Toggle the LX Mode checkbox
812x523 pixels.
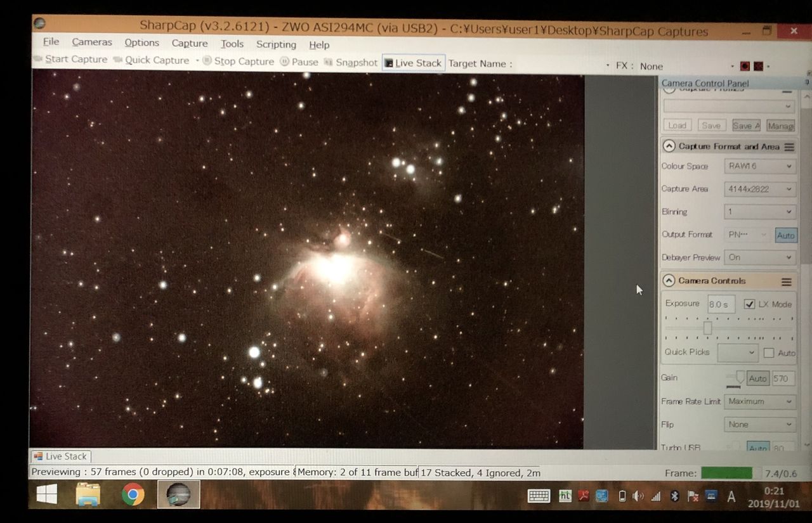749,304
